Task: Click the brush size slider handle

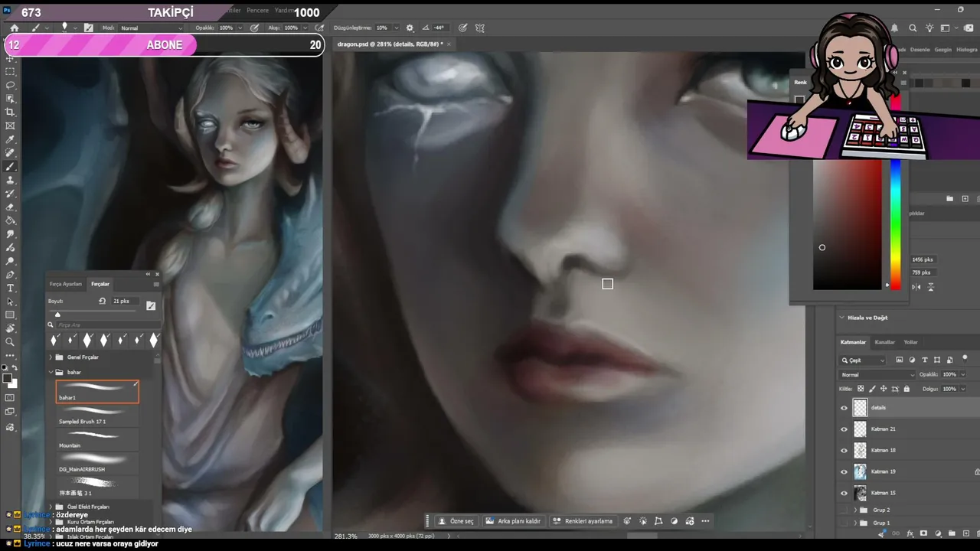Action: coord(57,314)
